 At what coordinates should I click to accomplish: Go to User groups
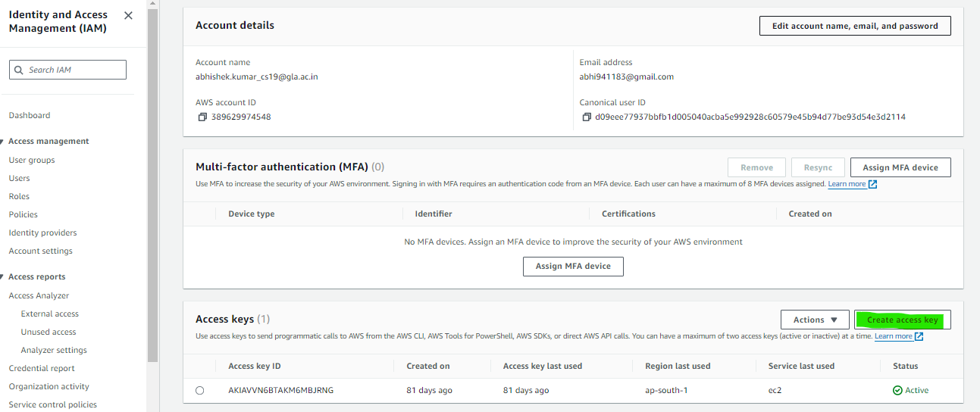click(32, 161)
